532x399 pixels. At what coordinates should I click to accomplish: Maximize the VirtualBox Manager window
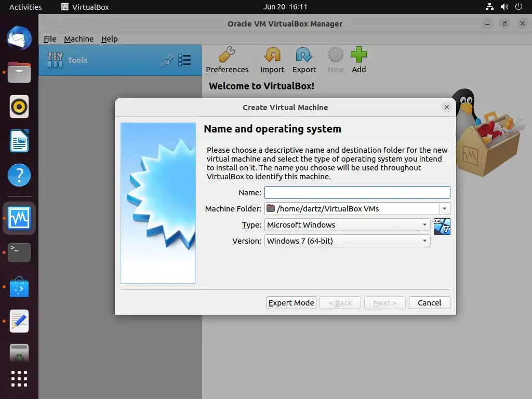click(x=505, y=23)
